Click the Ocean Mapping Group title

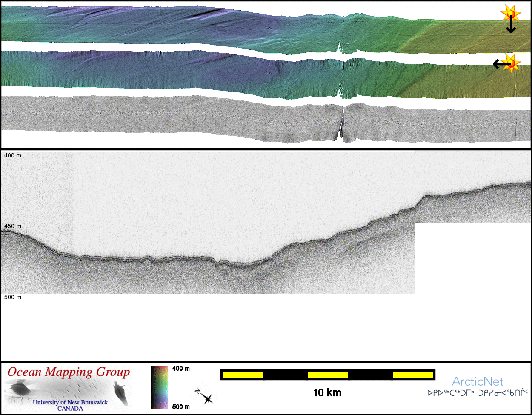pyautogui.click(x=69, y=372)
